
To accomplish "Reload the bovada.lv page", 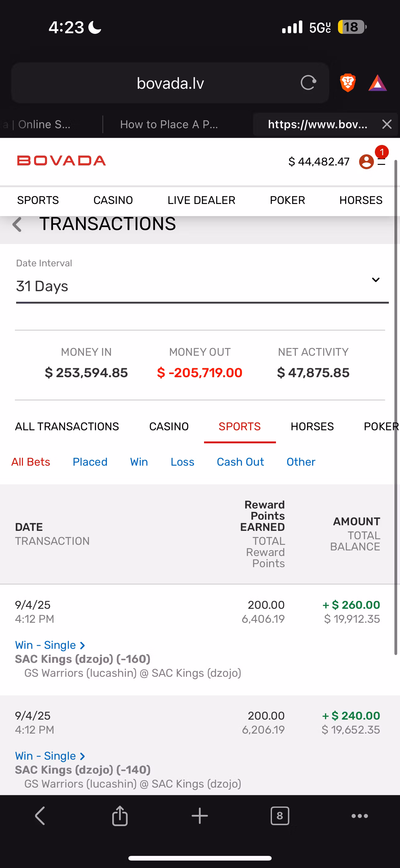I will point(308,83).
